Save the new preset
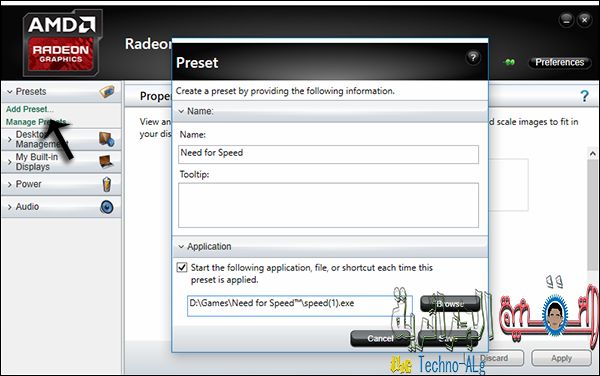This screenshot has height=376, width=600. coord(448,339)
